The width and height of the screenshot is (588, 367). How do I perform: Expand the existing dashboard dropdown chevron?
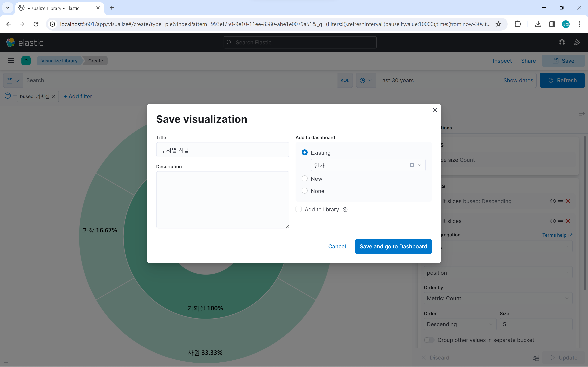420,165
